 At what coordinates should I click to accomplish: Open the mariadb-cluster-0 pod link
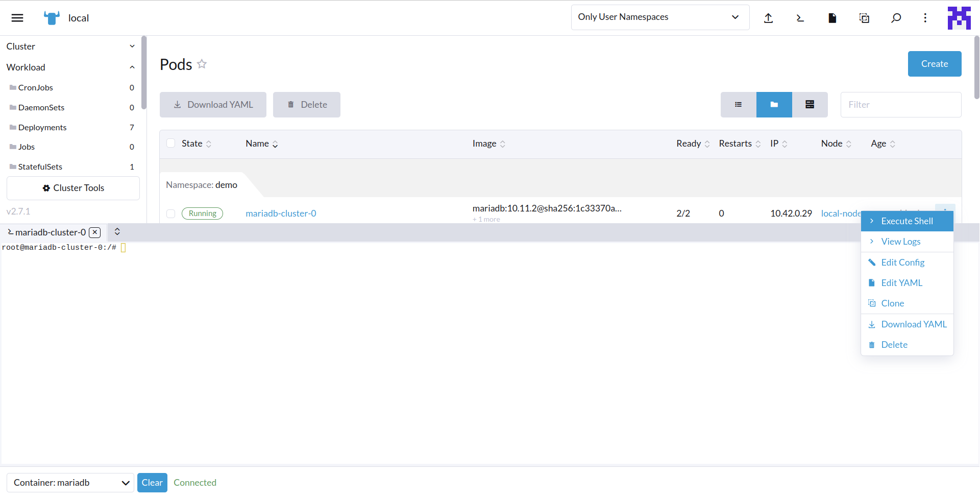click(281, 214)
